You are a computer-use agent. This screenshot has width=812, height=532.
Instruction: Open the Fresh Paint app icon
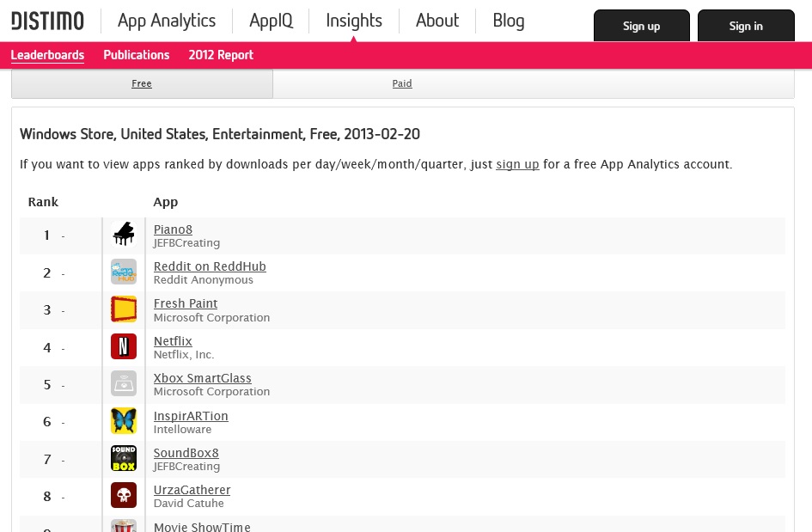pyautogui.click(x=124, y=309)
